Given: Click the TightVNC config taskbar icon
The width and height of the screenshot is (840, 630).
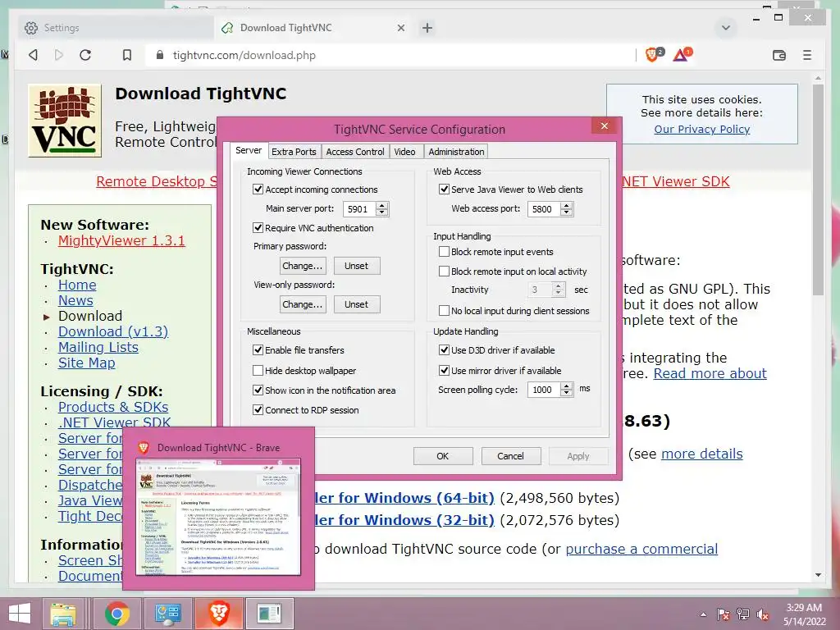Looking at the screenshot, I should coord(269,614).
